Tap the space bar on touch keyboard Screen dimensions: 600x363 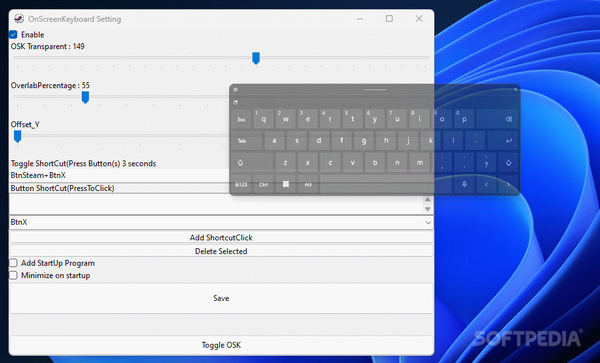tap(386, 184)
